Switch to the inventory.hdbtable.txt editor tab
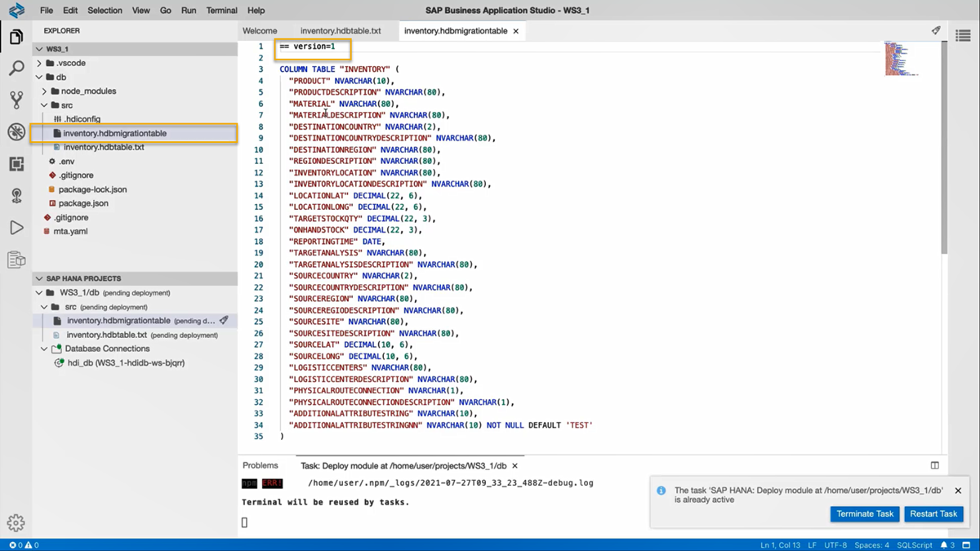This screenshot has height=551, width=980. [341, 31]
